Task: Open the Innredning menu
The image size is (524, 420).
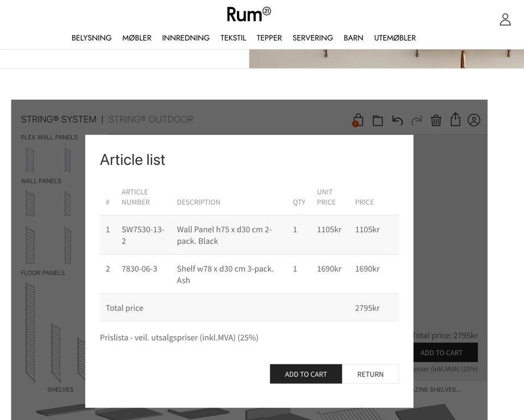Action: pyautogui.click(x=186, y=38)
